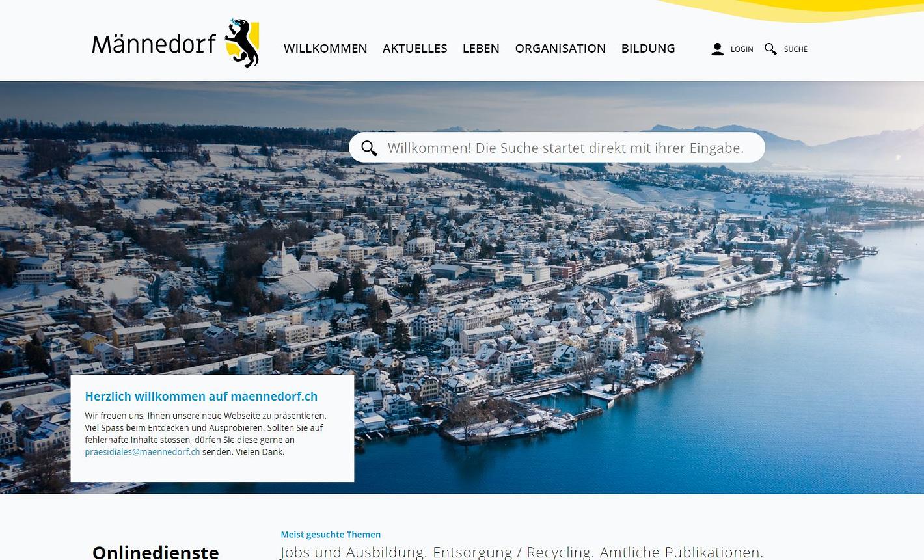Image resolution: width=924 pixels, height=560 pixels.
Task: Click the LOGIN text link
Action: (x=742, y=49)
